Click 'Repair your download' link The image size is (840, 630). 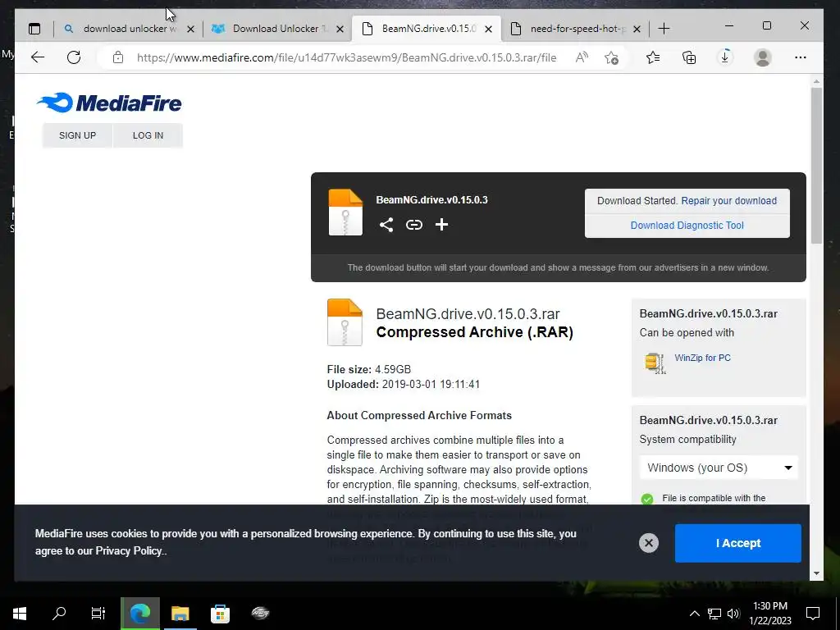[728, 201]
